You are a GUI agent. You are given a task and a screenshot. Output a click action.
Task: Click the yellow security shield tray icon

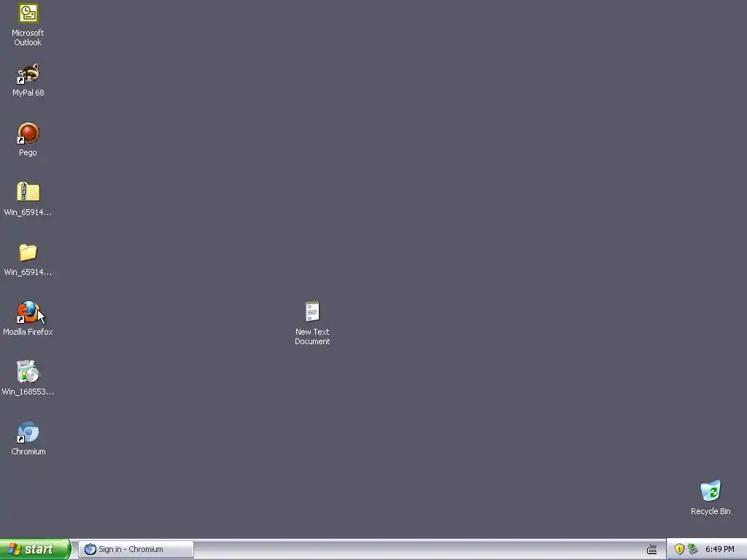[x=679, y=549]
